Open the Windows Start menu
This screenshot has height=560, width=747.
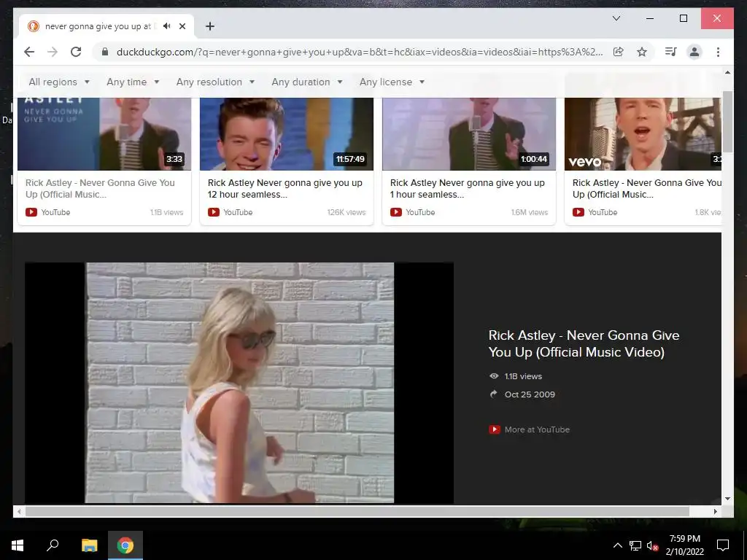point(18,545)
